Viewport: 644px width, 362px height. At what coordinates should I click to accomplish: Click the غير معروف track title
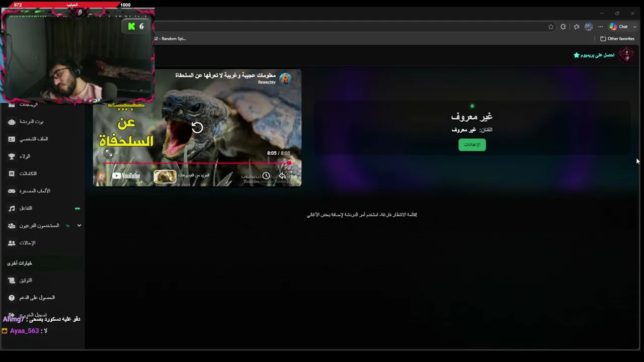point(472,117)
